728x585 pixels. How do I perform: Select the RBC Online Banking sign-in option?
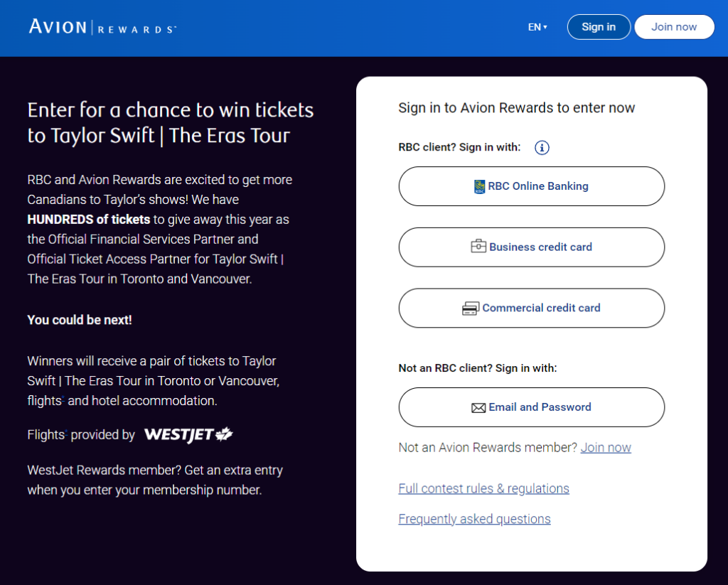tap(531, 186)
